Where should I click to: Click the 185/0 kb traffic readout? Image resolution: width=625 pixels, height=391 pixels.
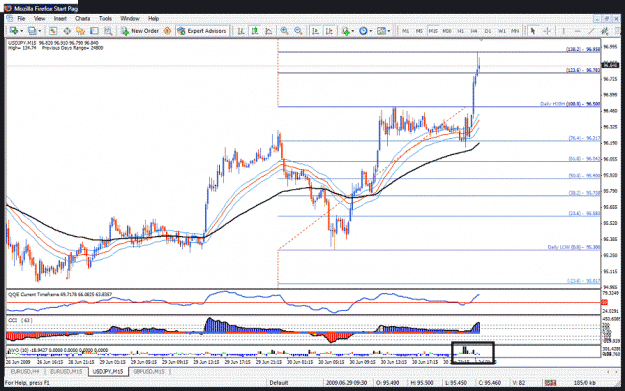585,383
